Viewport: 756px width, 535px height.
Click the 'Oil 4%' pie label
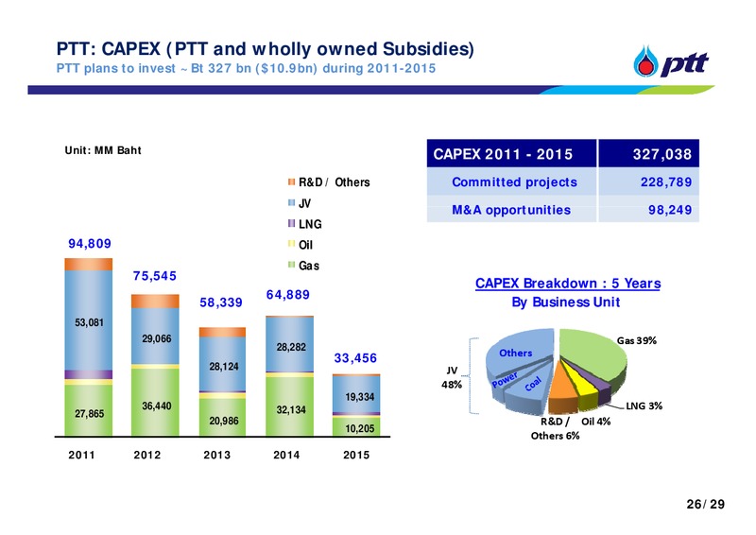point(596,422)
